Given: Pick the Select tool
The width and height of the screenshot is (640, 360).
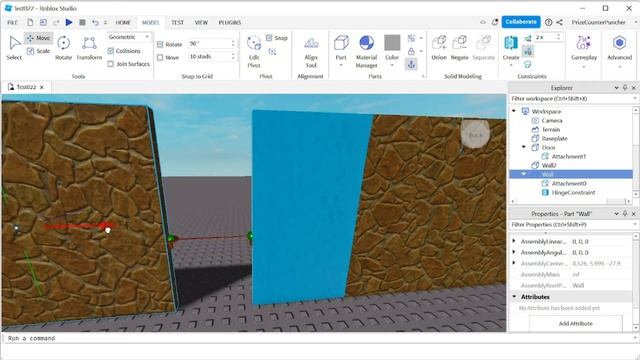Looking at the screenshot, I should pos(14,48).
